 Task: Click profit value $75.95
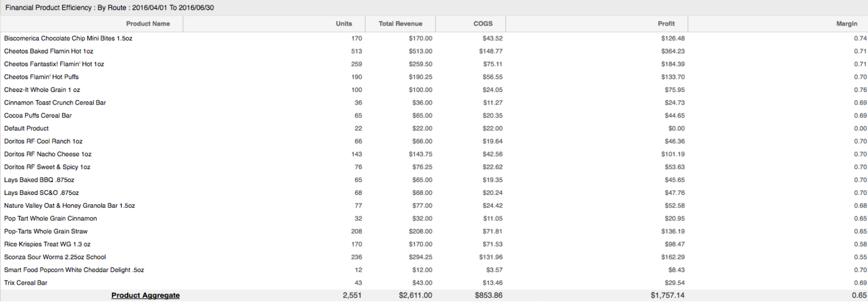coord(675,90)
